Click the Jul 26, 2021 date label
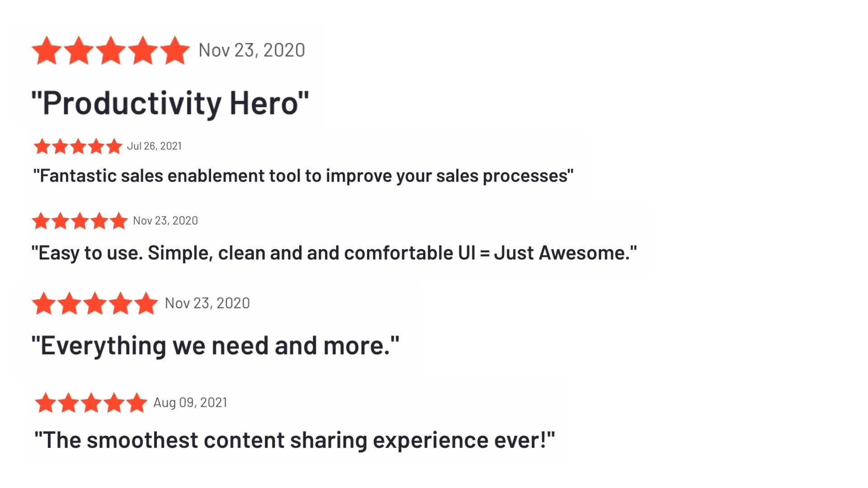The height and width of the screenshot is (488, 868). pyautogui.click(x=155, y=146)
